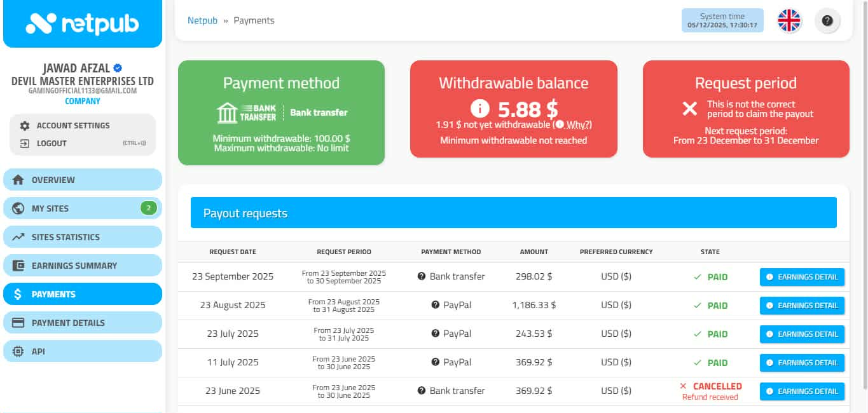Click the bank building transfer icon
Screen dimensions: 868x413
coord(227,113)
